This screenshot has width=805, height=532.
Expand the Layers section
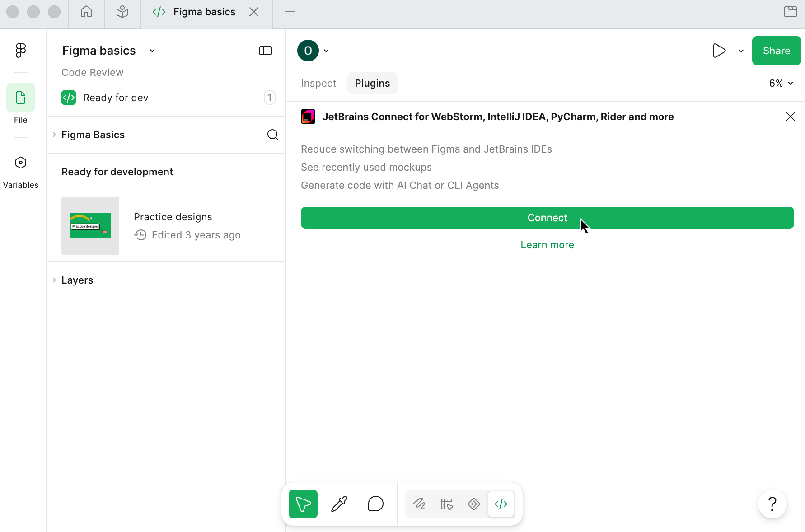(x=54, y=280)
